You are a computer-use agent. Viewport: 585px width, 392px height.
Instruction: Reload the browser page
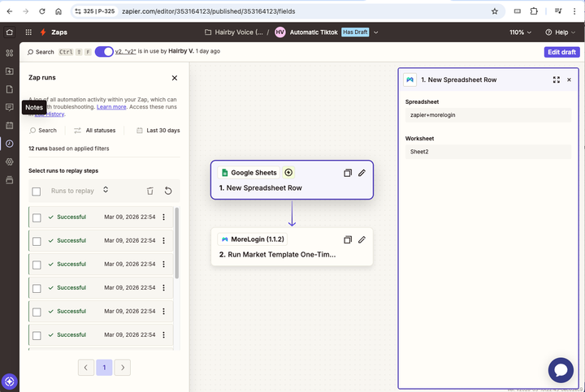[42, 11]
